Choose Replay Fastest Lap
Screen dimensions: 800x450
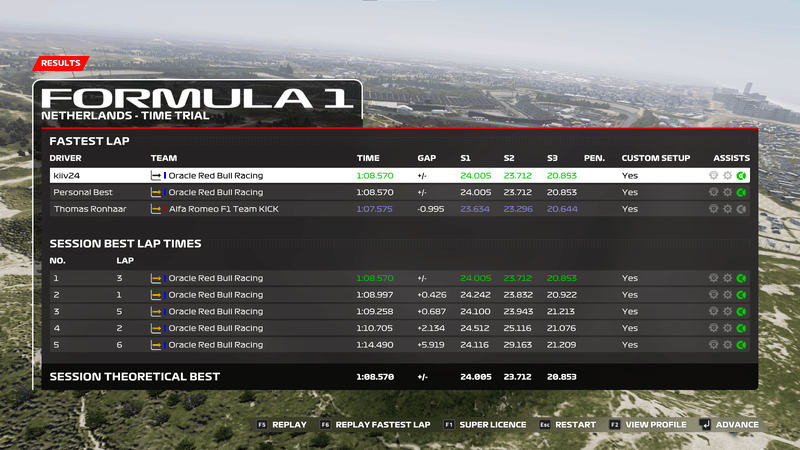[x=375, y=424]
